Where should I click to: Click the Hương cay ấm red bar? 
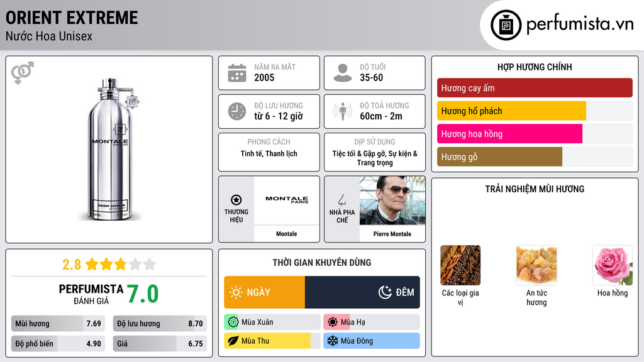[x=535, y=88]
